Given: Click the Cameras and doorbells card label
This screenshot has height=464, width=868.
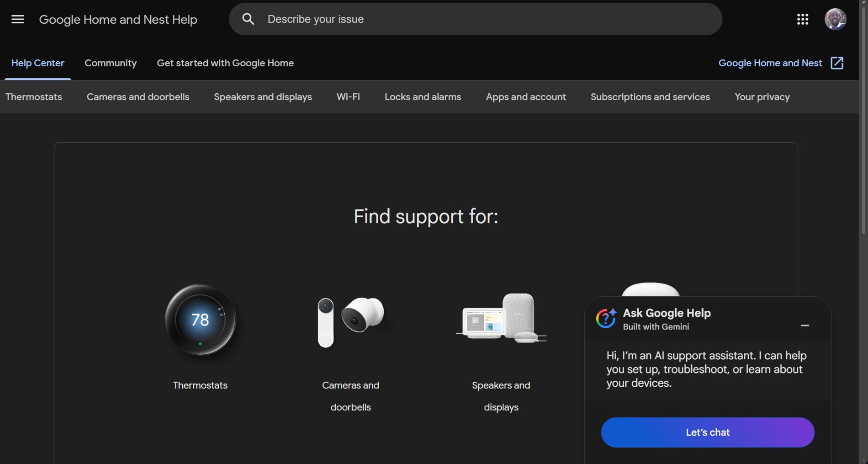Looking at the screenshot, I should pos(351,396).
